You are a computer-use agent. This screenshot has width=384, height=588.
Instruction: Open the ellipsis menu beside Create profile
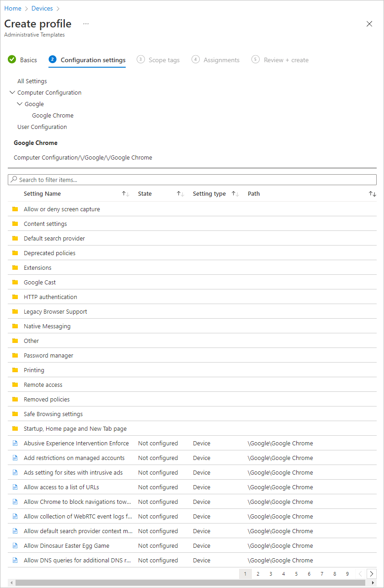point(86,24)
